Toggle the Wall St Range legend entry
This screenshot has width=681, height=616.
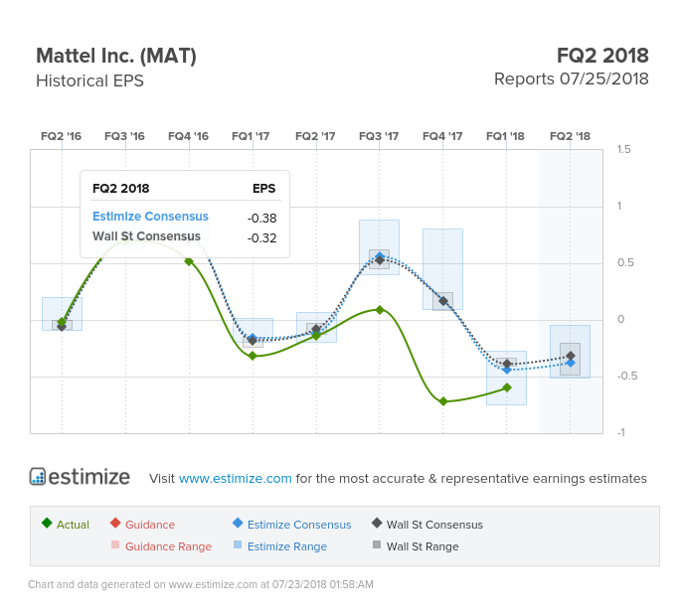coord(416,546)
